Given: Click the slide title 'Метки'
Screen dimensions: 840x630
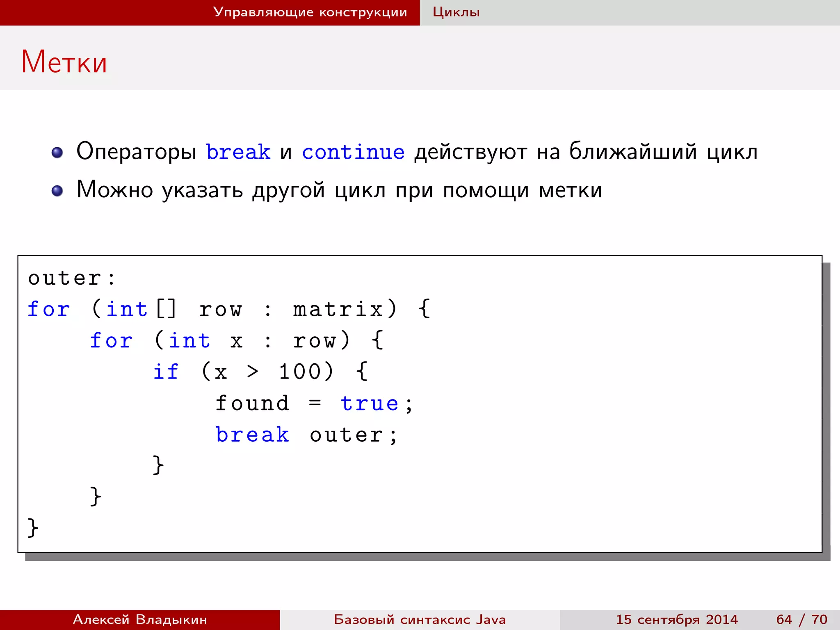Looking at the screenshot, I should (64, 62).
